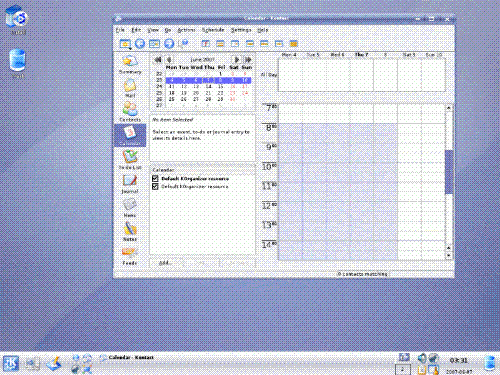Open the To-do List sidebar icon
The height and width of the screenshot is (375, 500).
click(x=130, y=159)
